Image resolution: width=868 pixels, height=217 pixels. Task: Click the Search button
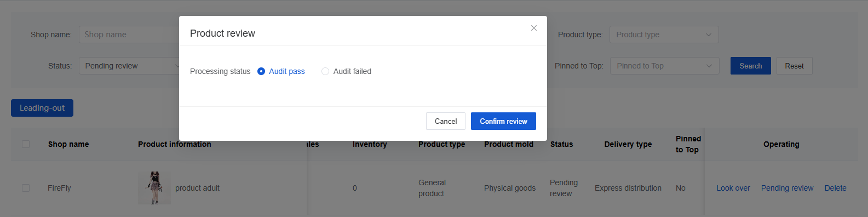pos(750,66)
